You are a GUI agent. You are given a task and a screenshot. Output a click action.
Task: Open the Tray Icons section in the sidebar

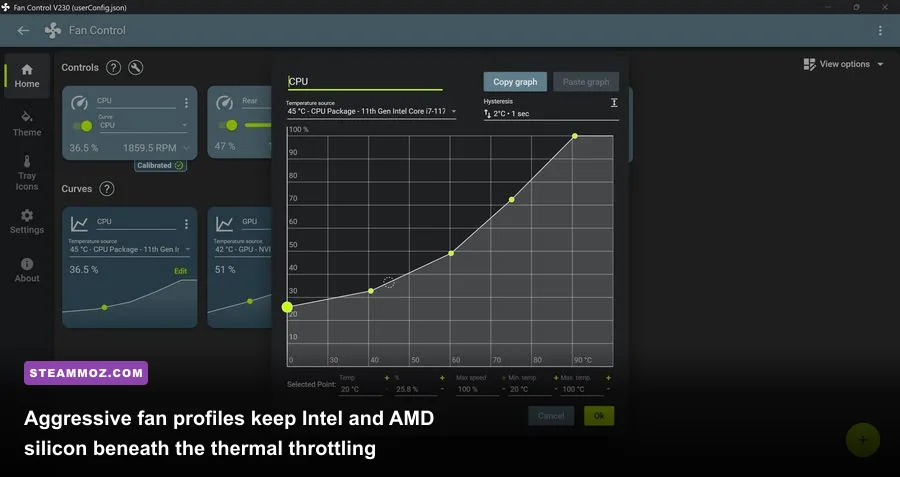26,172
